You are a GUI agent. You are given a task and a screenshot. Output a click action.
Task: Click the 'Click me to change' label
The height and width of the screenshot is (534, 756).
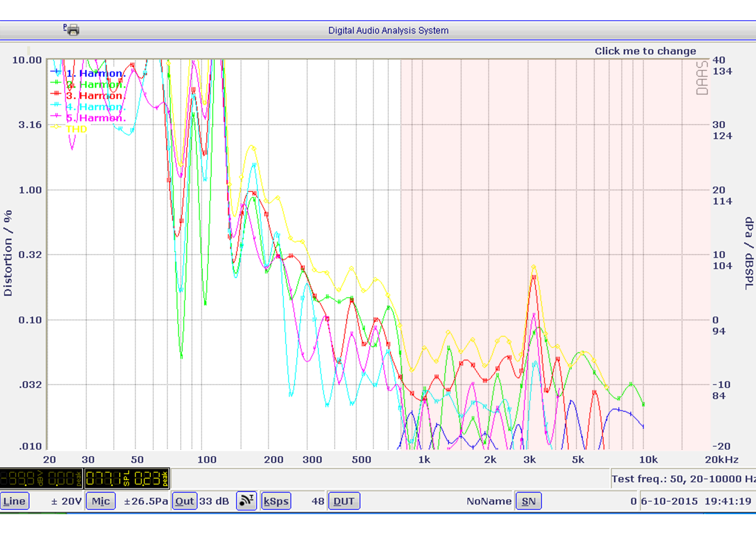pyautogui.click(x=645, y=51)
